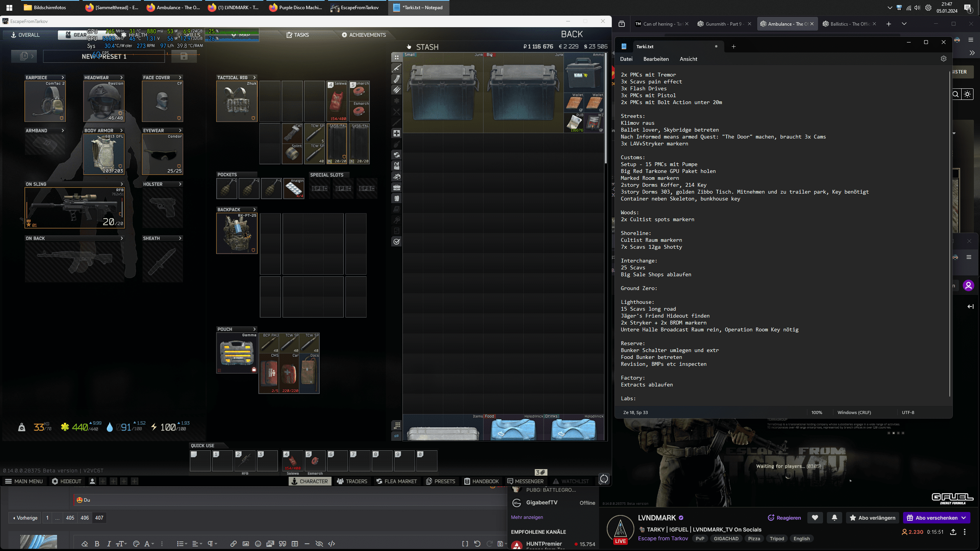Open TRADERS from bottom menu
This screenshot has width=980, height=551.
[352, 481]
